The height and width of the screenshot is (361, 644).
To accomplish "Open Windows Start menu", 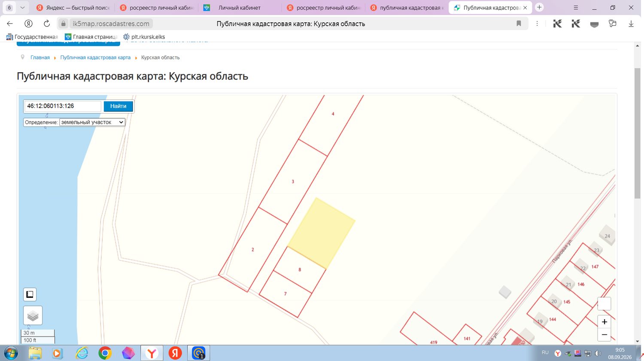I will [x=11, y=353].
